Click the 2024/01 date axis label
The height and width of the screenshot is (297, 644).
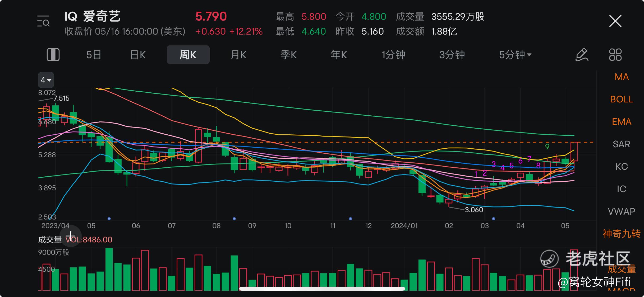404,226
